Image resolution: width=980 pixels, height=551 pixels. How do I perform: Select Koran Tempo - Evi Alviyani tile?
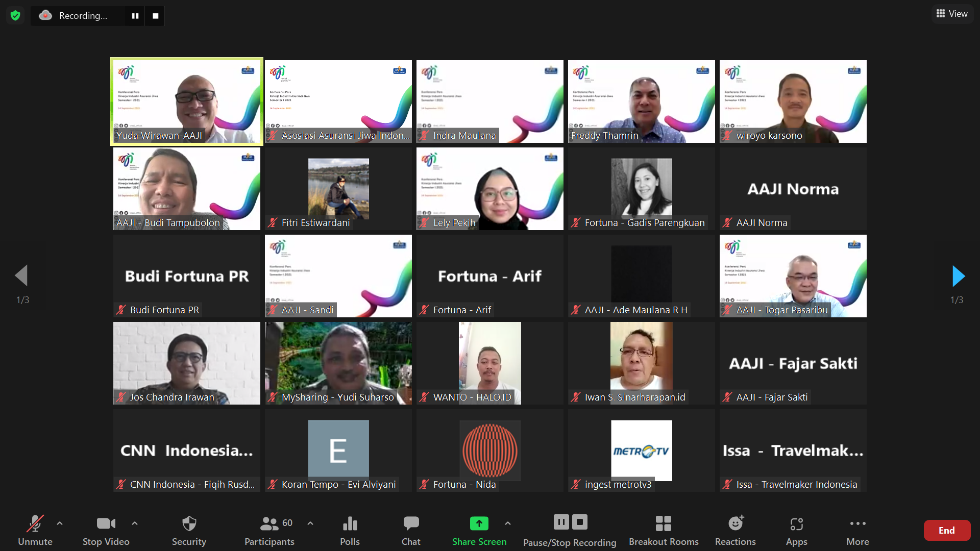click(338, 450)
